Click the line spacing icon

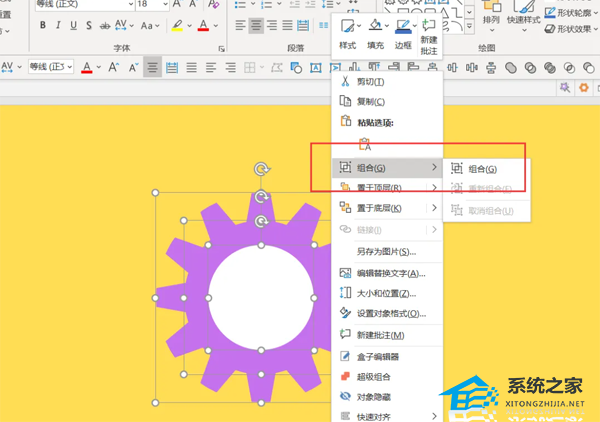click(x=328, y=4)
